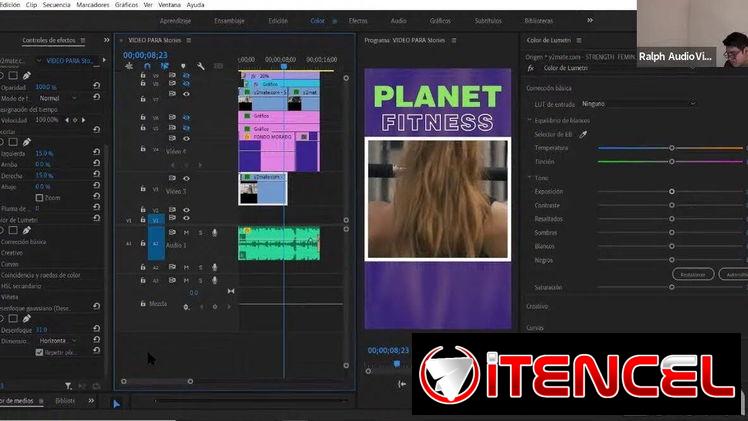Click the White Balance eyedropper icon

coord(583,135)
